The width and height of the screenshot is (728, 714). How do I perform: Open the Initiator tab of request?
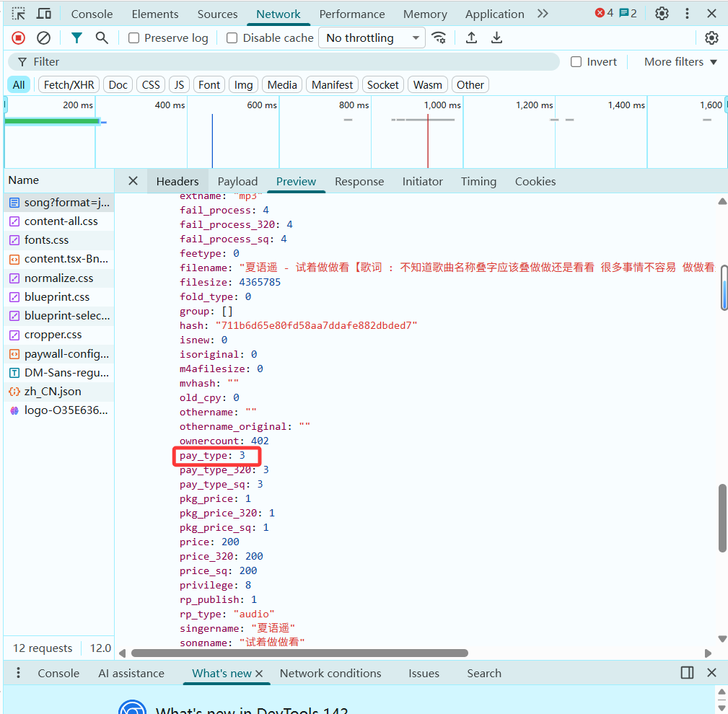(x=423, y=181)
